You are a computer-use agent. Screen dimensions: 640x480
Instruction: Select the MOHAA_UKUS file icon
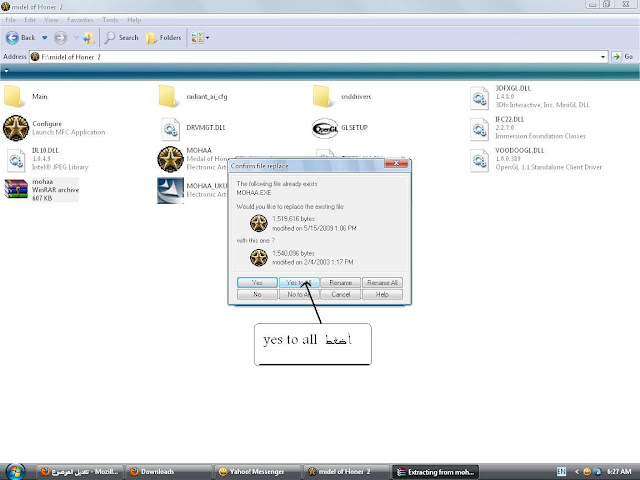(x=170, y=190)
